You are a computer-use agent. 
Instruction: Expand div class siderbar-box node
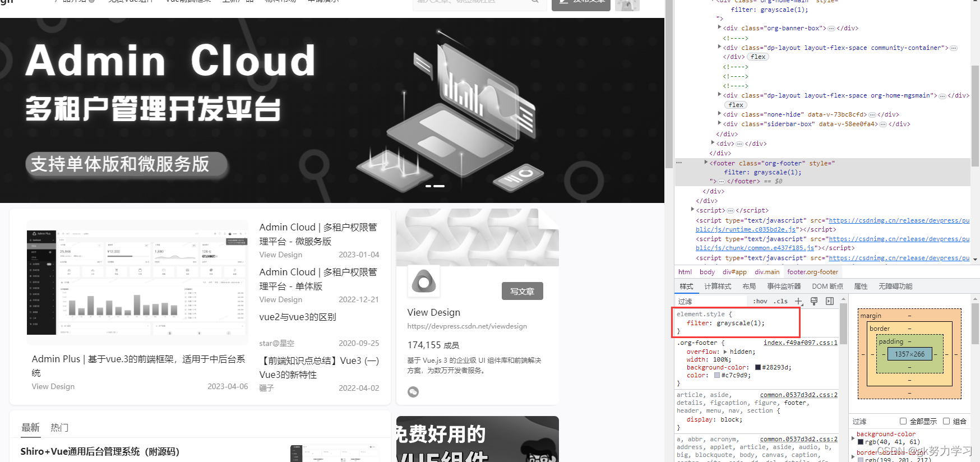tap(719, 123)
